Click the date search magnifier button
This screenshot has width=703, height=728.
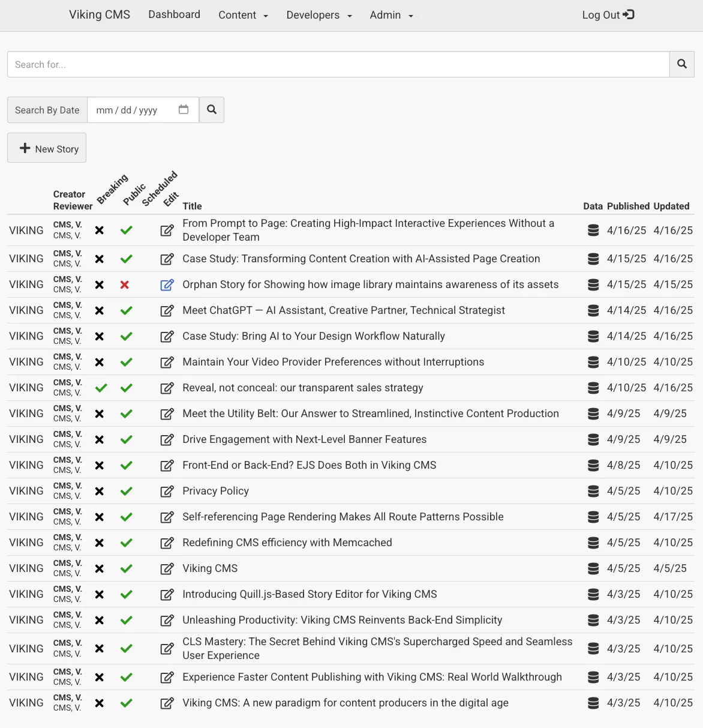(212, 110)
